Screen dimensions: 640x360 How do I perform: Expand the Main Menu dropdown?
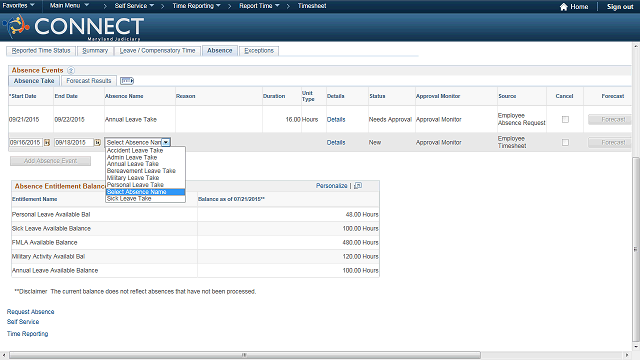pos(69,6)
